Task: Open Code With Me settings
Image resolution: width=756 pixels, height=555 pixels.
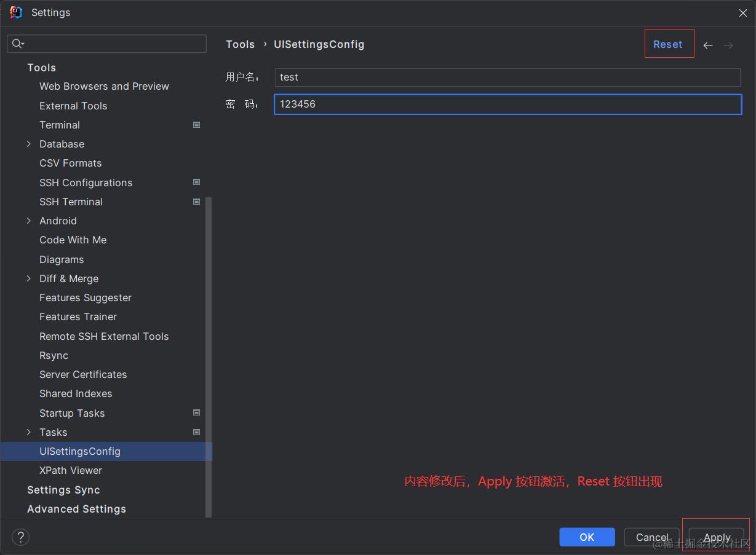Action: (x=73, y=240)
